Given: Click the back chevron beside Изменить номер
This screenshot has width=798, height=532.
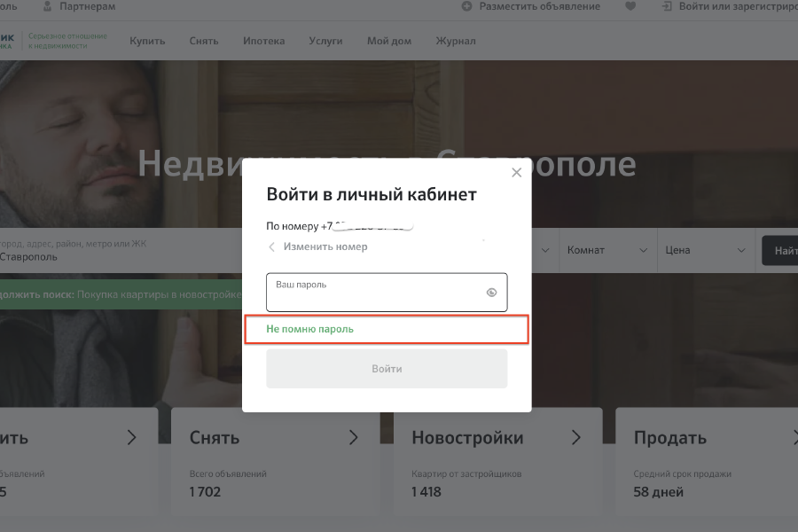Looking at the screenshot, I should coord(271,246).
